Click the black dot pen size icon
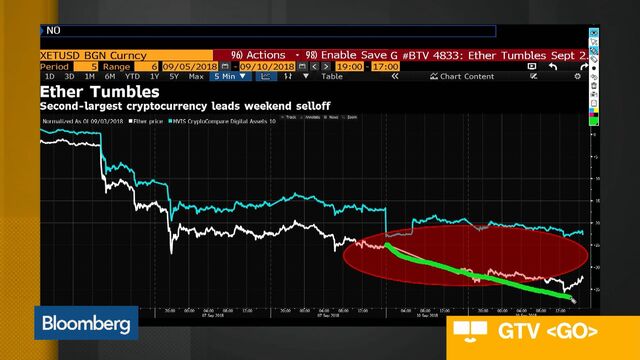640x360 pixels. point(594,68)
